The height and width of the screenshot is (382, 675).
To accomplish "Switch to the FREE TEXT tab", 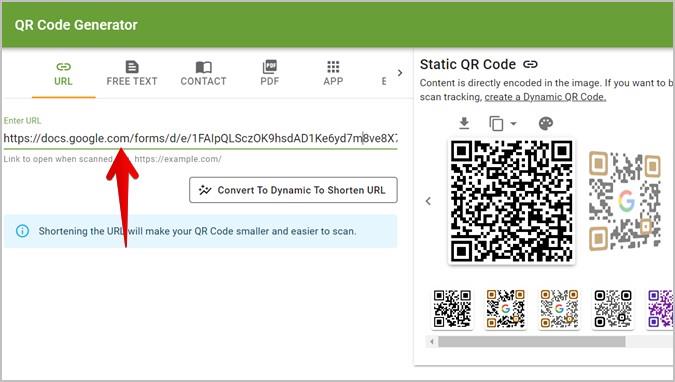I will 132,74.
